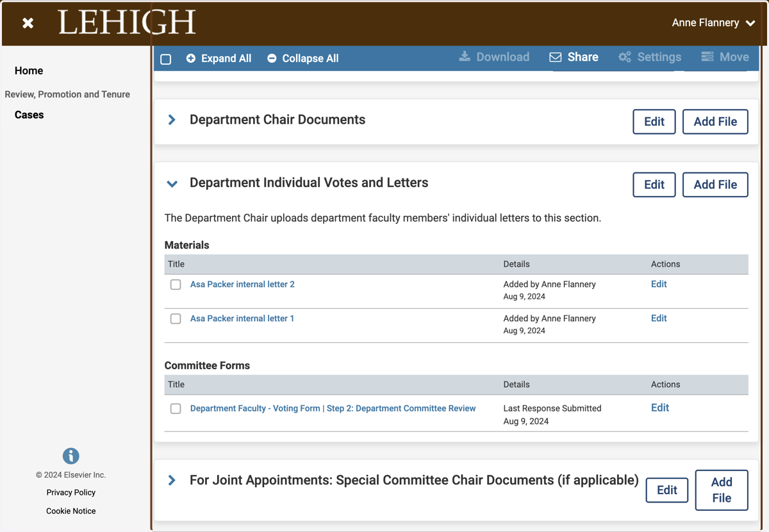769x532 pixels.
Task: Click the Move icon in toolbar
Action: click(707, 57)
